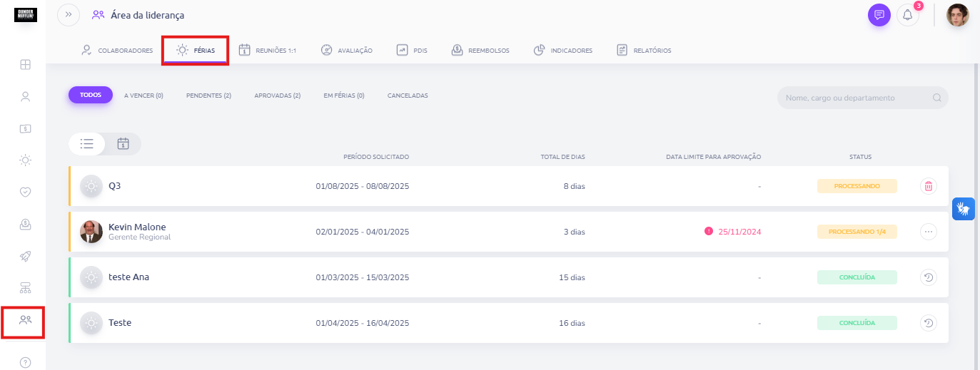980x370 pixels.
Task: Filter by Pendentes (2)
Action: click(208, 96)
